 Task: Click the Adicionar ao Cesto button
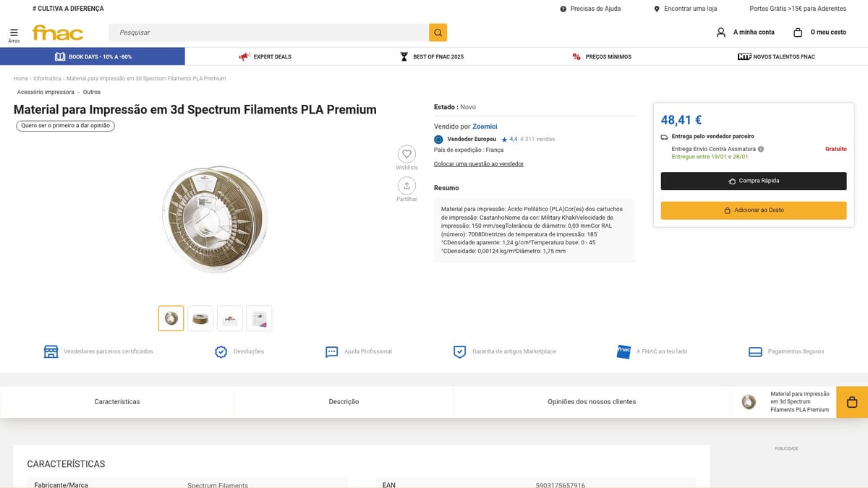point(753,210)
